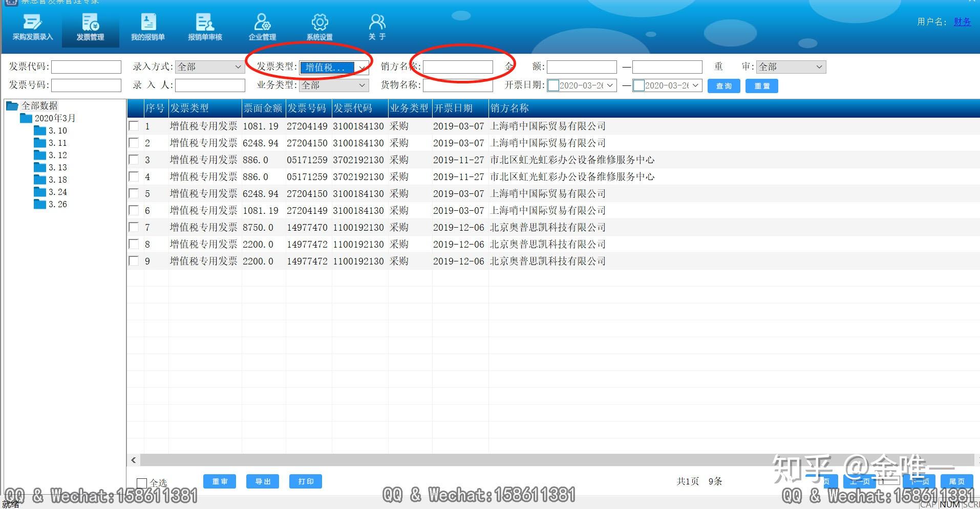This screenshot has width=980, height=509.
Task: Expand end date picker dropdown
Action: [695, 85]
